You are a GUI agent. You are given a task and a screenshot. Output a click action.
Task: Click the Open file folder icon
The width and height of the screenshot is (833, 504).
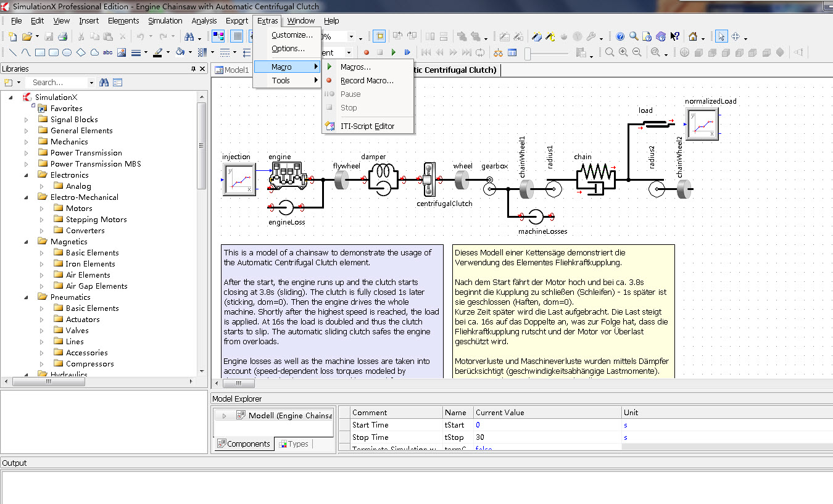coord(27,37)
